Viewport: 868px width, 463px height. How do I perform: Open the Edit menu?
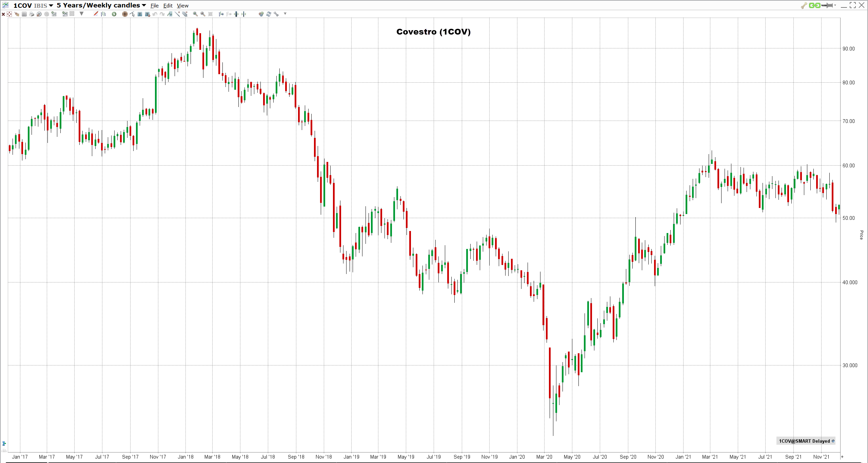point(168,6)
